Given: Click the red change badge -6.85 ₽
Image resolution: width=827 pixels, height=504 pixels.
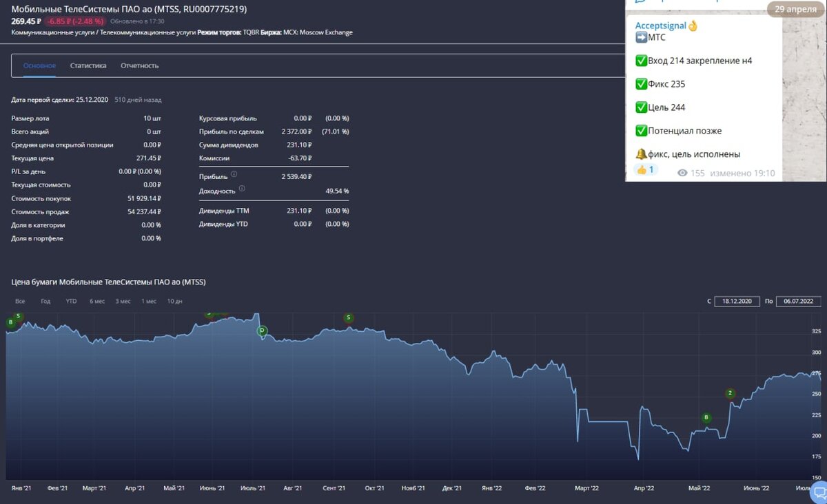Looking at the screenshot, I should click(x=76, y=21).
